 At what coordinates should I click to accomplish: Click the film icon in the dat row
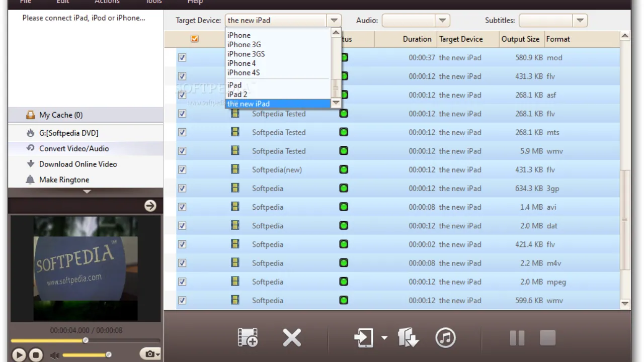pos(235,225)
